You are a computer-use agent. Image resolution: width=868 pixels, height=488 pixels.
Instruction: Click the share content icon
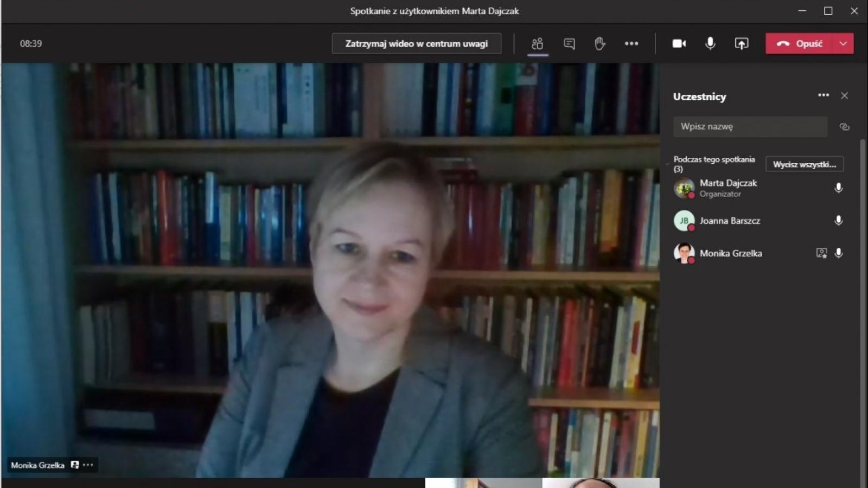coord(741,43)
